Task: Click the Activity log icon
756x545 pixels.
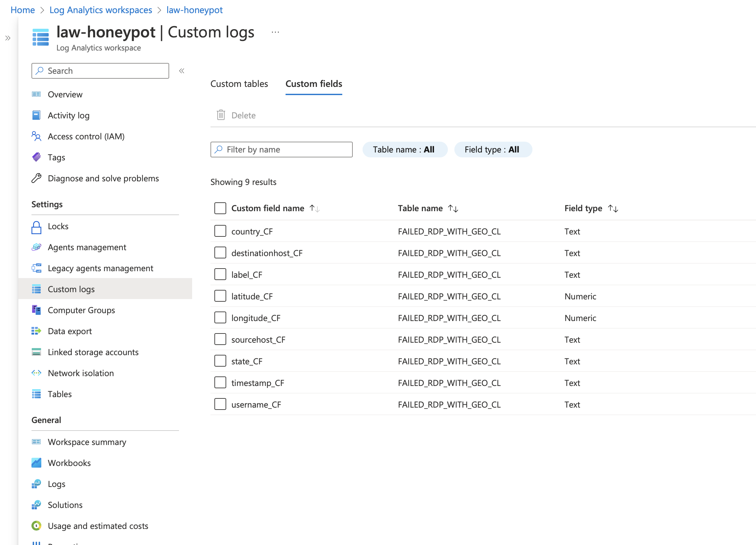Action: coord(36,115)
